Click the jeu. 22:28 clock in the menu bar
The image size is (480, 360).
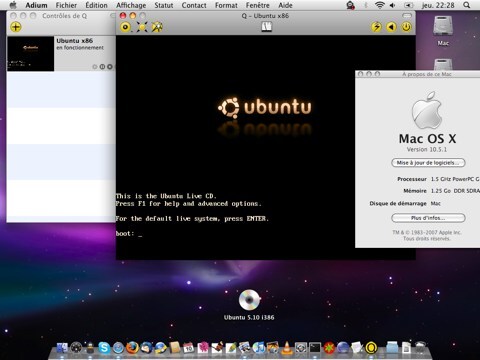438,5
